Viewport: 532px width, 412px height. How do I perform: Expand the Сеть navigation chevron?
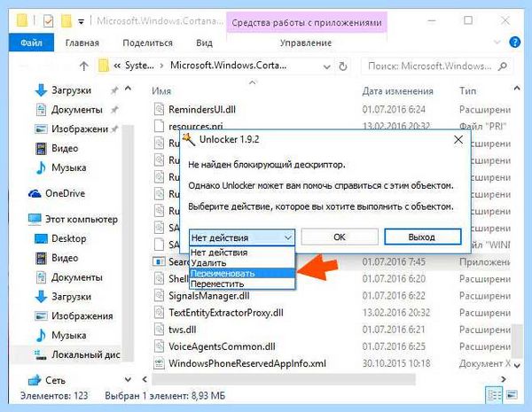click(128, 379)
